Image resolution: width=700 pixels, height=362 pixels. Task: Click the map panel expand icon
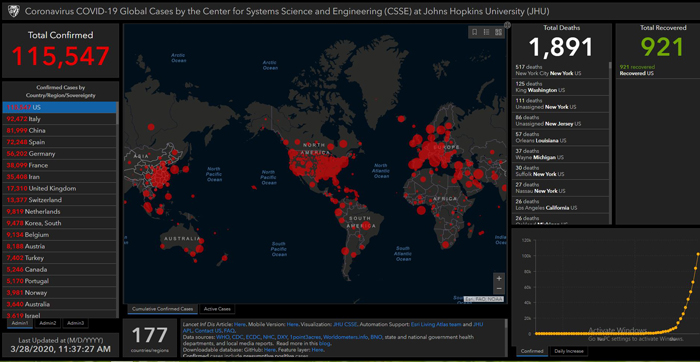(507, 25)
